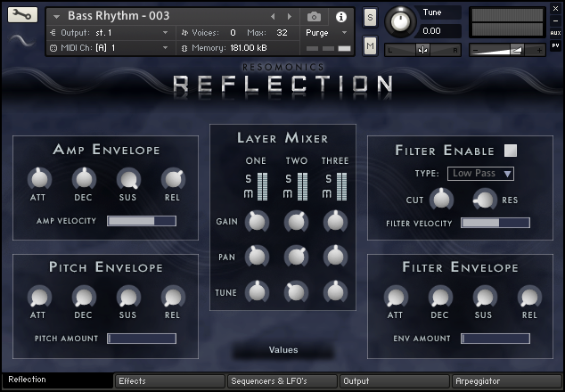Click the Layer TWO PAN knob
This screenshot has height=392, width=565.
coord(296,257)
